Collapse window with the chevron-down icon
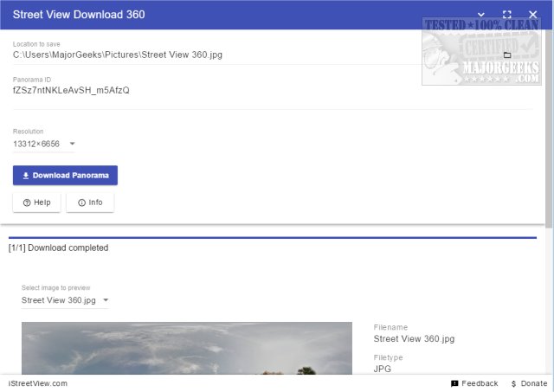Image resolution: width=554 pixels, height=392 pixels. point(481,15)
